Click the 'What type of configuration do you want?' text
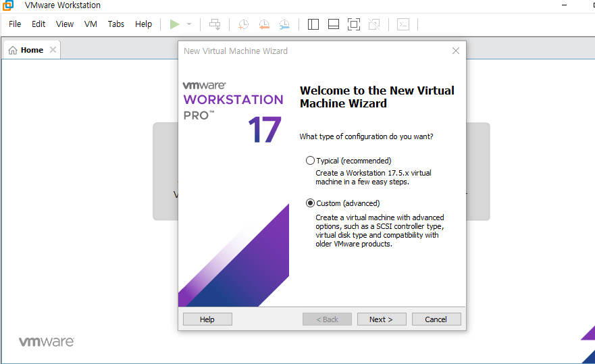The image size is (595, 364). pyautogui.click(x=366, y=136)
